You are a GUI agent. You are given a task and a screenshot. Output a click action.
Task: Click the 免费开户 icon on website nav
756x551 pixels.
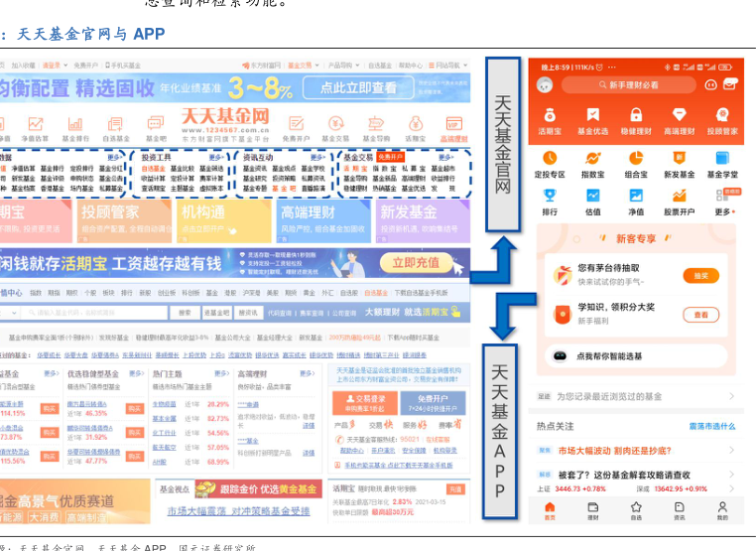(296, 124)
